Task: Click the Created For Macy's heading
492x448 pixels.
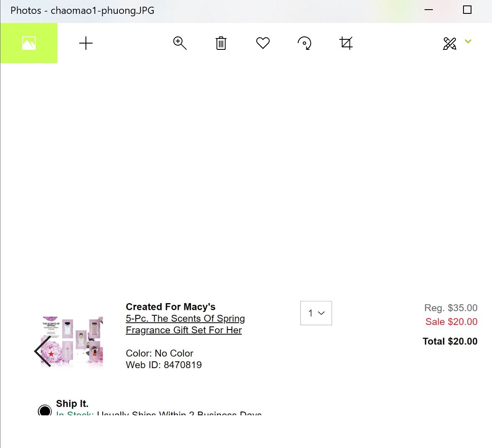Action: point(171,307)
